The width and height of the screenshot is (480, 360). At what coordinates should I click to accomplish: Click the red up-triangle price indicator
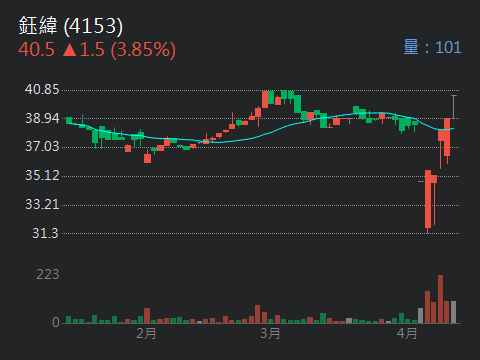pos(70,50)
